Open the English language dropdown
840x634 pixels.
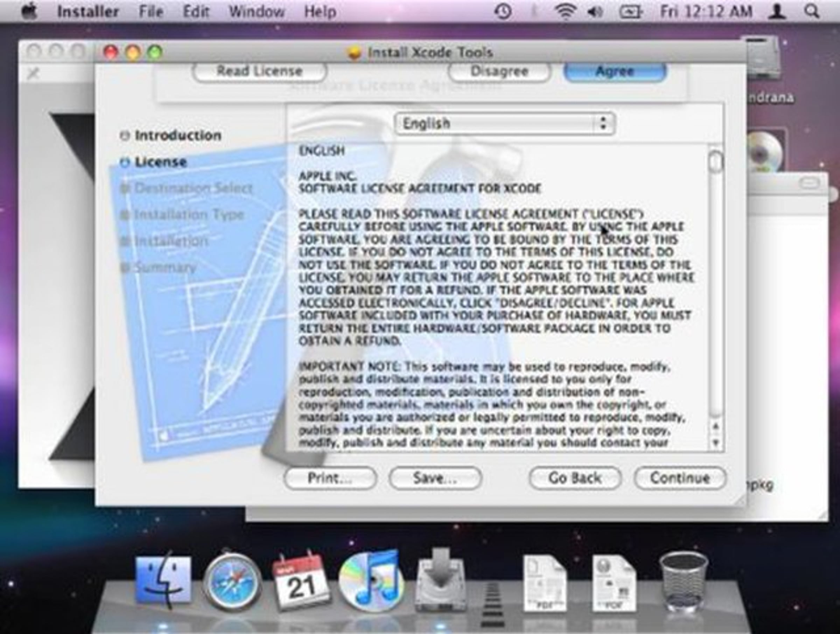click(505, 123)
